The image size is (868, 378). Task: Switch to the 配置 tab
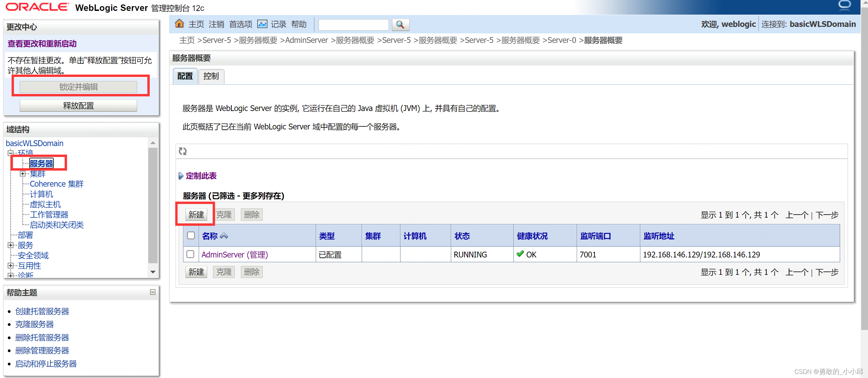[185, 76]
